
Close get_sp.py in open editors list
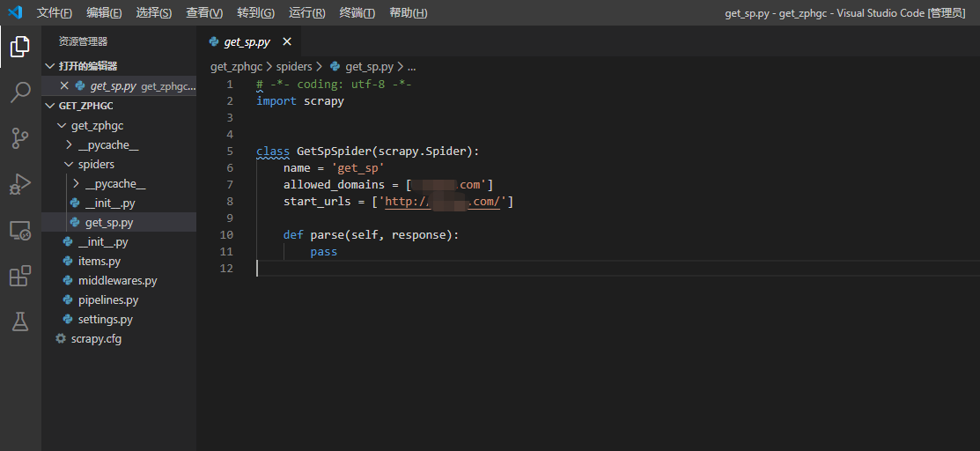[63, 85]
